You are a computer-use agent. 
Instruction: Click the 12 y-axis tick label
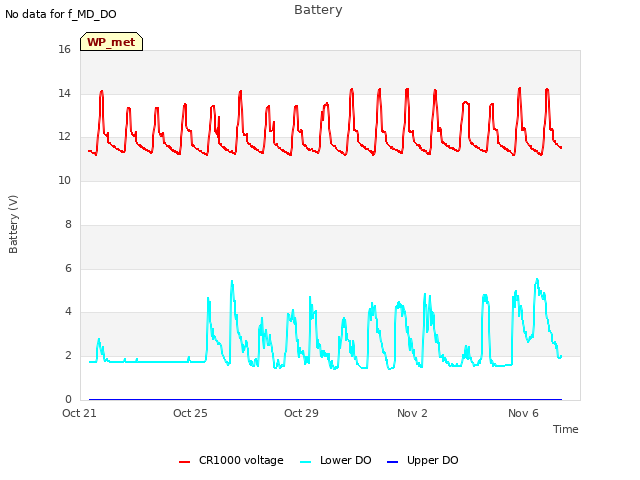point(64,137)
